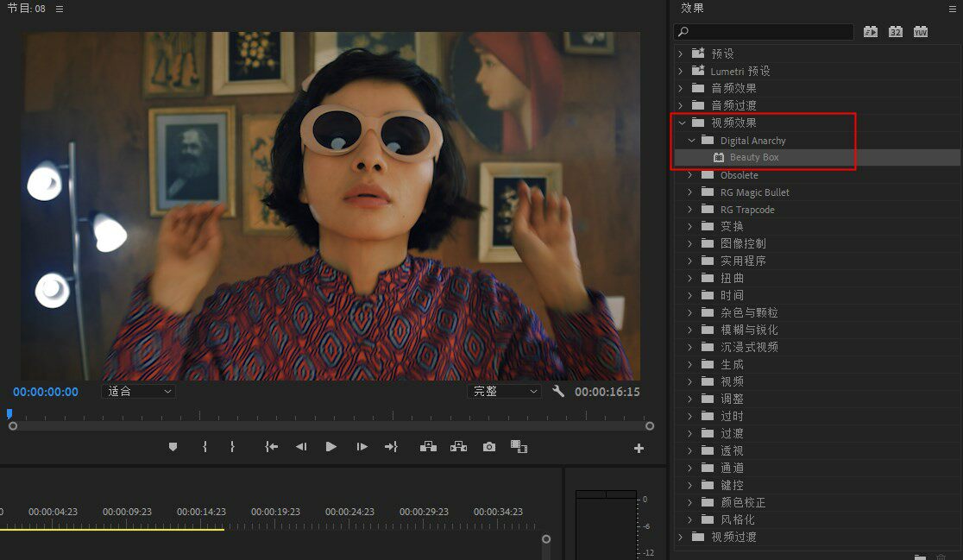This screenshot has width=963, height=560.
Task: Step back one frame
Action: tap(301, 447)
